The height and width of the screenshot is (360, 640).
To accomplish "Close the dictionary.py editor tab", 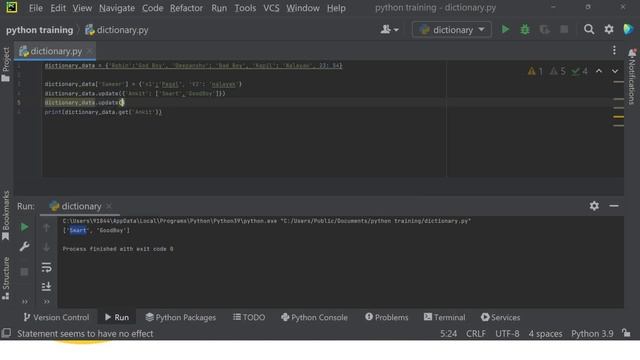I will pyautogui.click(x=90, y=51).
